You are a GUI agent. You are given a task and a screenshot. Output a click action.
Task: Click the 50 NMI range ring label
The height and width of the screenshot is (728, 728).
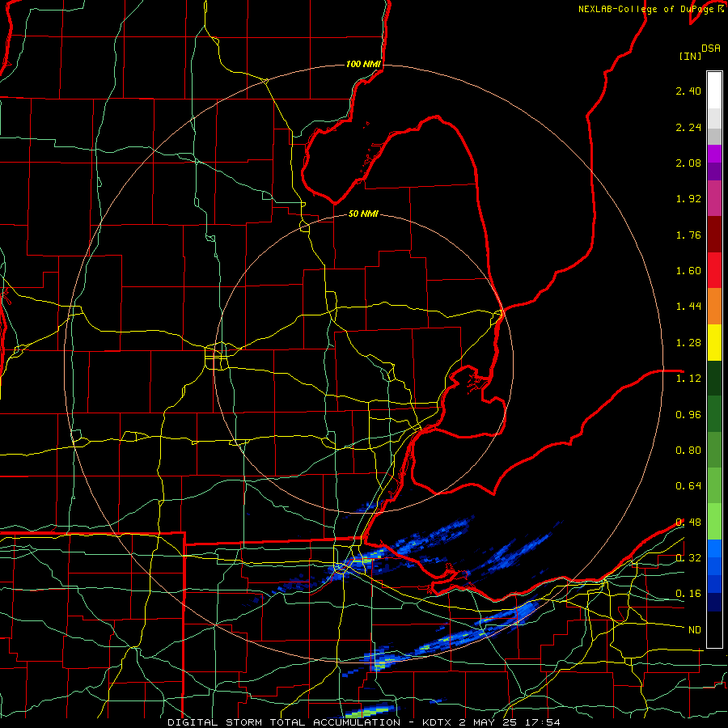(363, 214)
